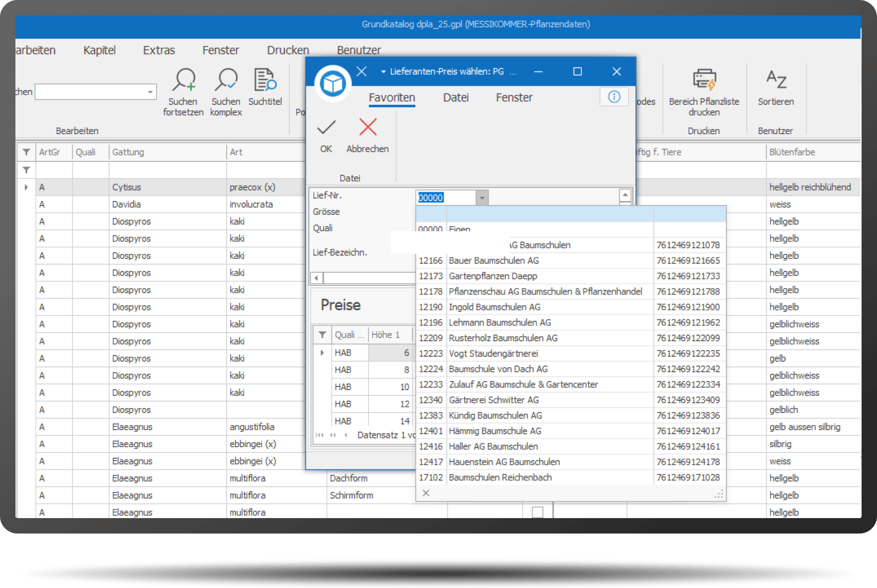Sort by Gattung column header
Viewport: 877px width, 588px height.
click(167, 152)
